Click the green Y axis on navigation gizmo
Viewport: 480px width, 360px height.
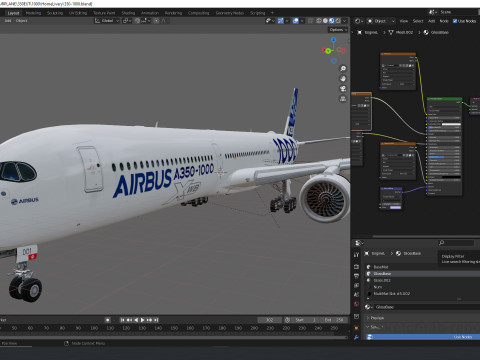(328, 51)
